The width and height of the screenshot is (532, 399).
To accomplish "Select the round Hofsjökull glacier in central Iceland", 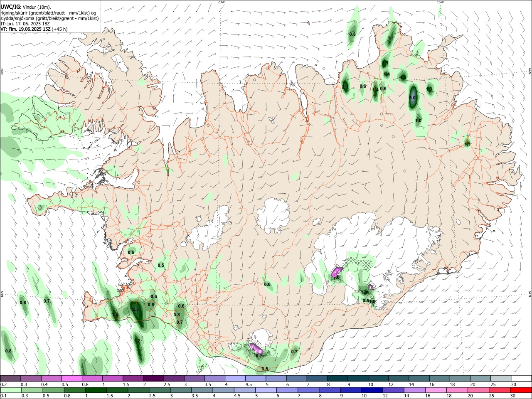I will pyautogui.click(x=273, y=216).
